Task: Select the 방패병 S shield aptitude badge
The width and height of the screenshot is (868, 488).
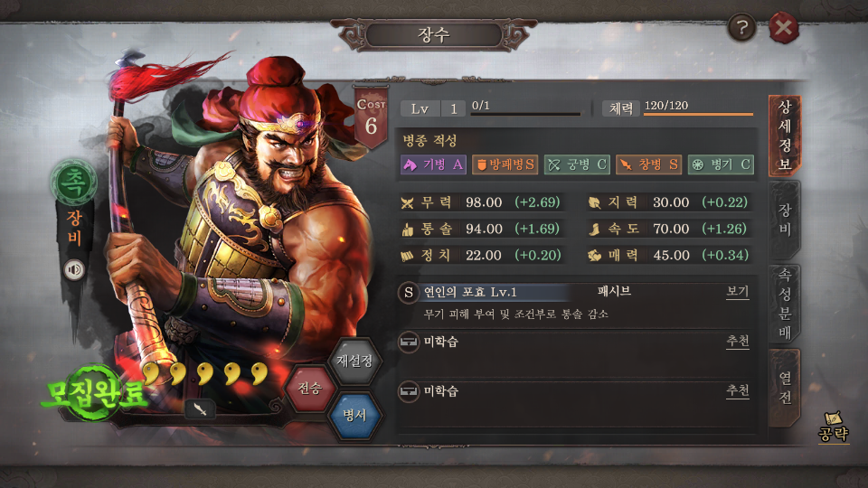Action: point(505,164)
